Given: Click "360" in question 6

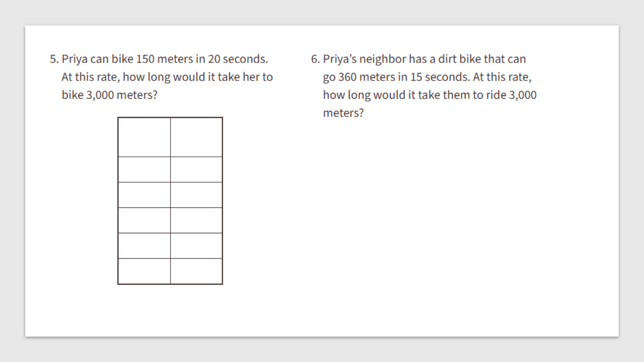Looking at the screenshot, I should point(347,77).
